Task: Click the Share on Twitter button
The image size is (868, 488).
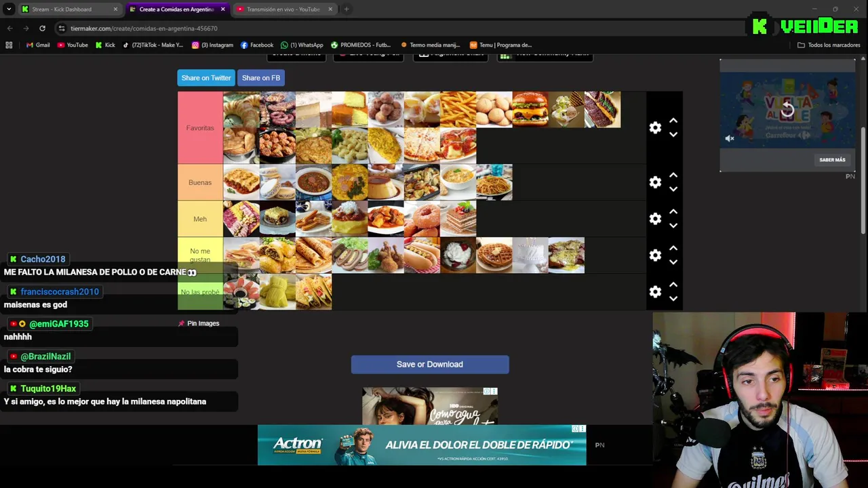Action: tap(206, 78)
